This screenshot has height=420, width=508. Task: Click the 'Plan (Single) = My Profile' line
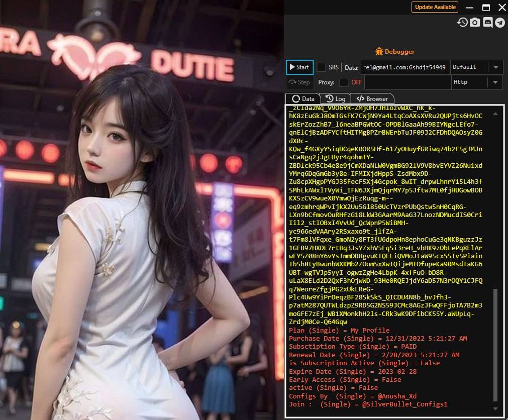coord(339,330)
